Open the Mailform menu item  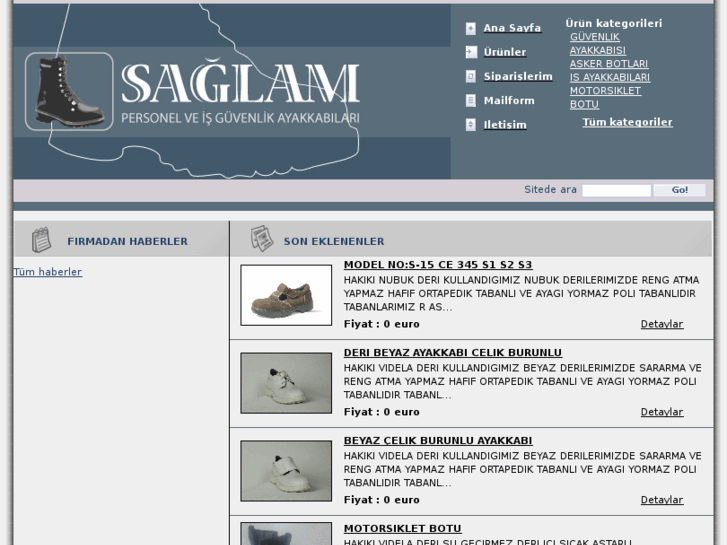[509, 100]
